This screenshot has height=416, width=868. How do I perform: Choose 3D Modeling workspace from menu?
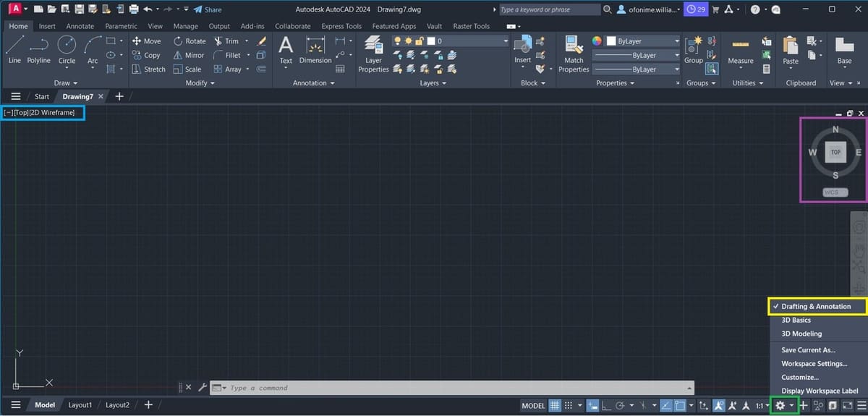(x=801, y=334)
